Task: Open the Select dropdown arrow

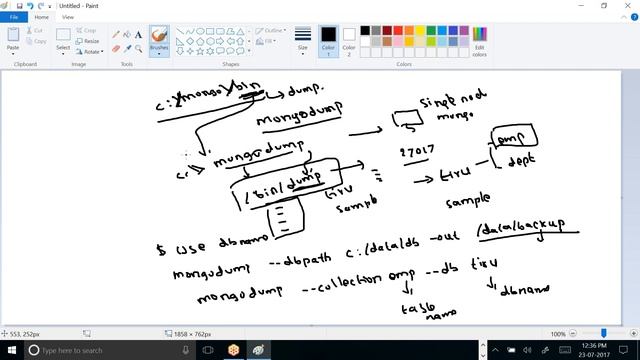Action: [x=63, y=54]
